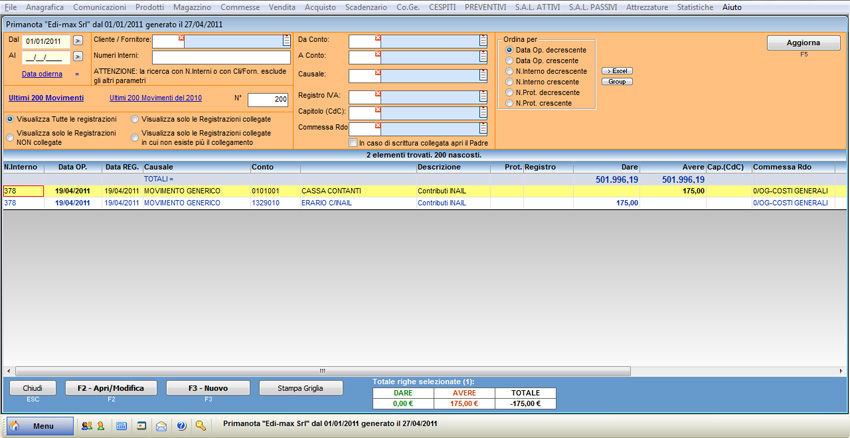Open the Magazzino menu
The width and height of the screenshot is (850, 438).
click(192, 7)
